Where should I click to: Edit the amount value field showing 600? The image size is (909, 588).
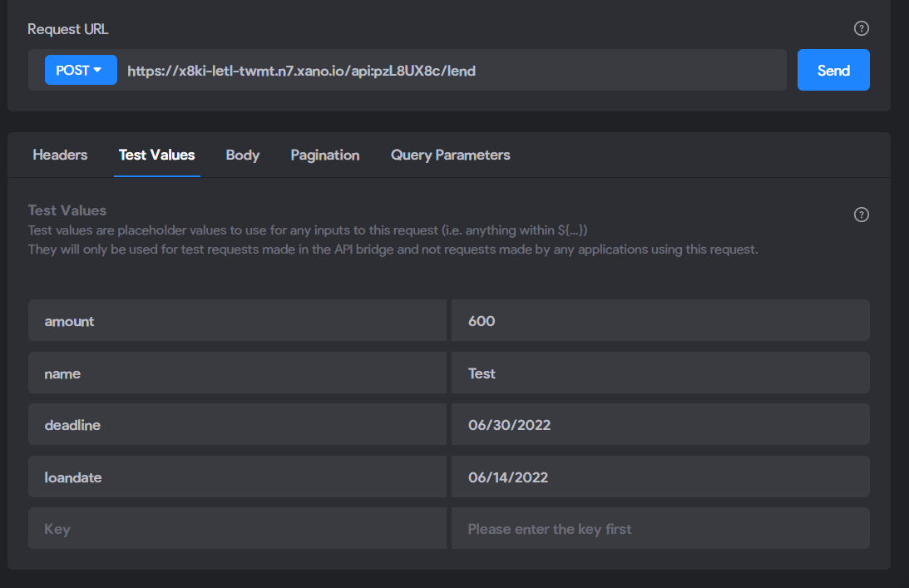660,321
